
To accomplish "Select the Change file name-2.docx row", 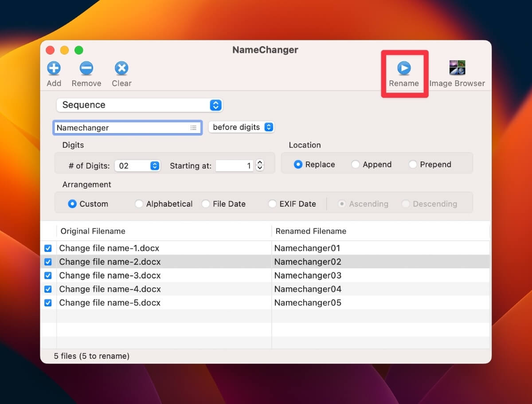I will pos(133,262).
